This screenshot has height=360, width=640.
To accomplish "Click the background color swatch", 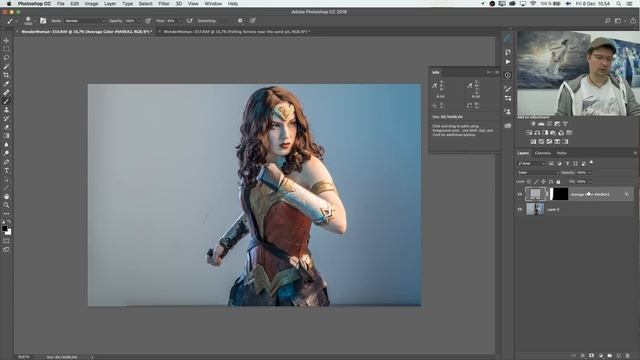I will click(x=9, y=232).
